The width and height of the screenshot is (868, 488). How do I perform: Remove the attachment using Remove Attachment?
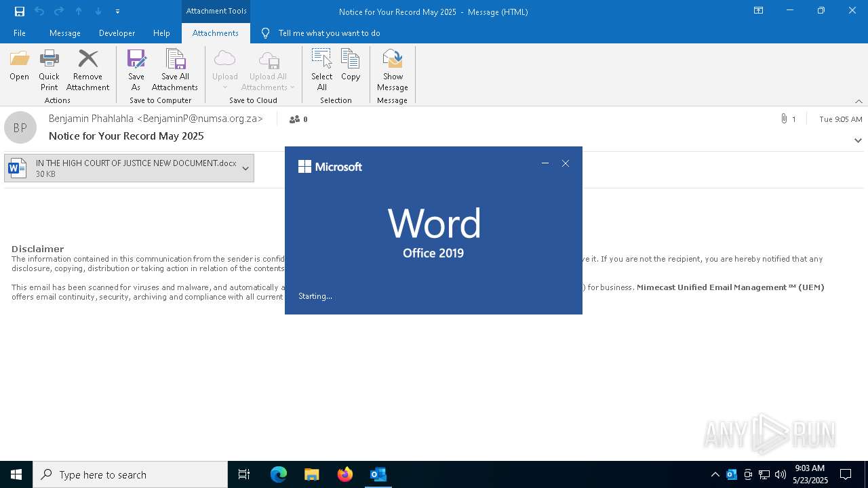(x=87, y=70)
